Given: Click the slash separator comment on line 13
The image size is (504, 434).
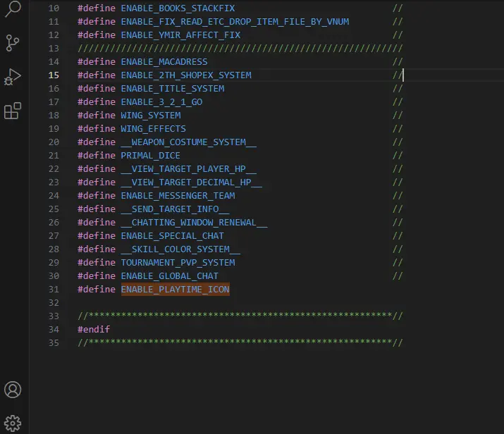Looking at the screenshot, I should click(x=240, y=49).
